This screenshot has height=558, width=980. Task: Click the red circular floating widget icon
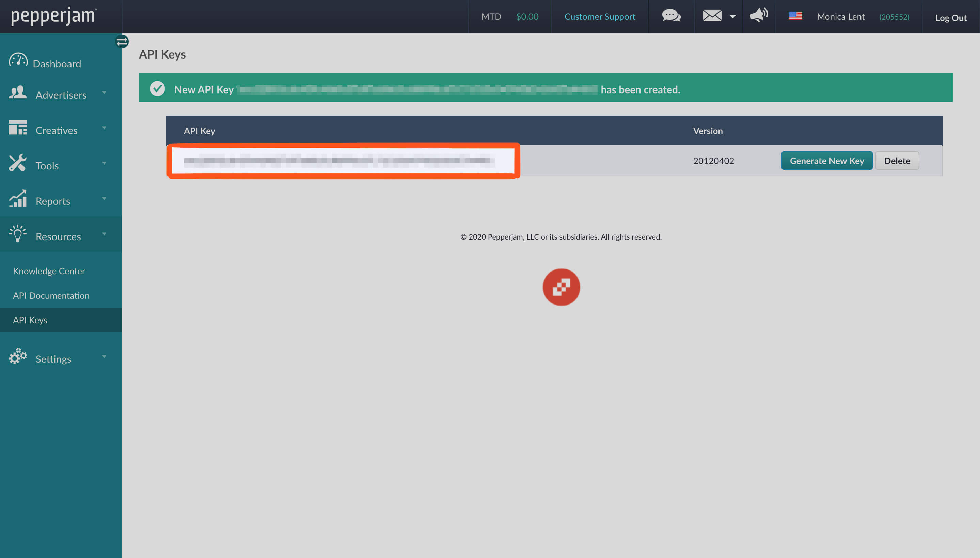561,287
